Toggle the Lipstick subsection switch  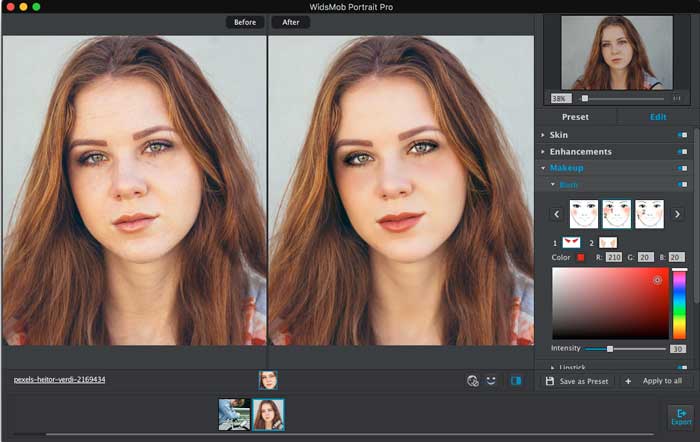pos(682,367)
